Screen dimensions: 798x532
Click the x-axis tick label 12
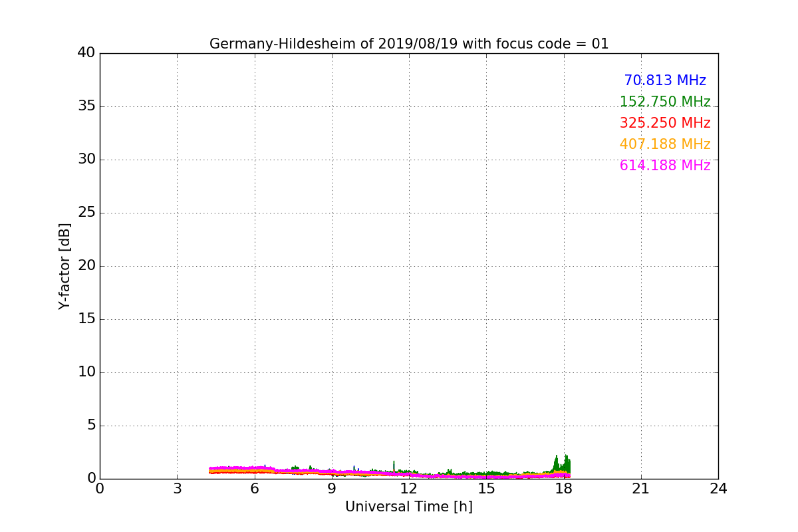pos(409,489)
